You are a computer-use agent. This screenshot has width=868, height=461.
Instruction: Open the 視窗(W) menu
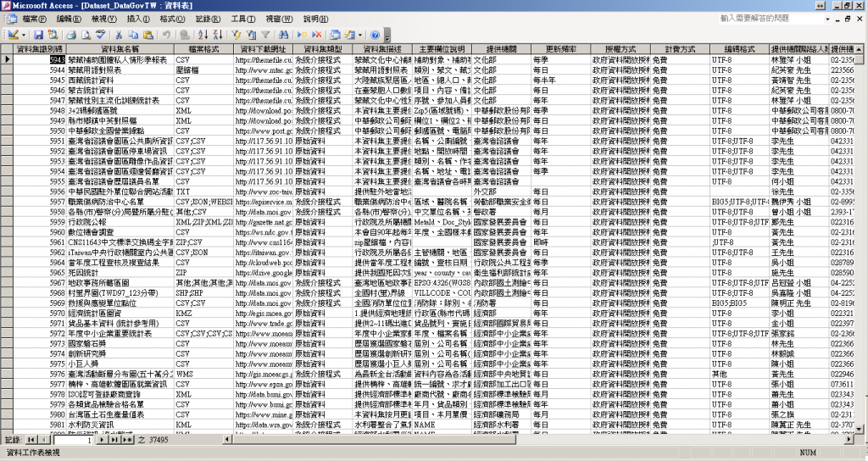[x=279, y=19]
